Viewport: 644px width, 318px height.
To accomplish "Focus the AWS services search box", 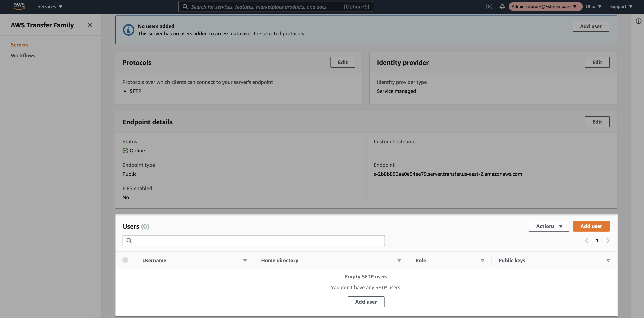I will pos(276,6).
